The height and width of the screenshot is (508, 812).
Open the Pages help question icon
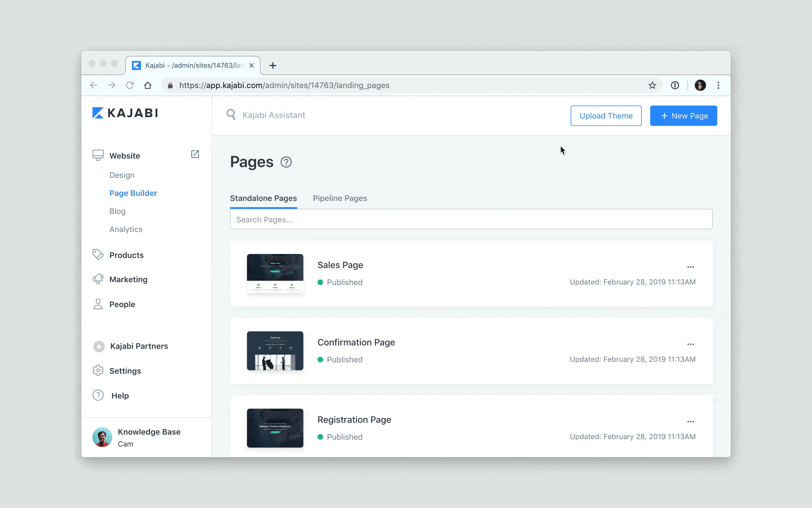286,162
